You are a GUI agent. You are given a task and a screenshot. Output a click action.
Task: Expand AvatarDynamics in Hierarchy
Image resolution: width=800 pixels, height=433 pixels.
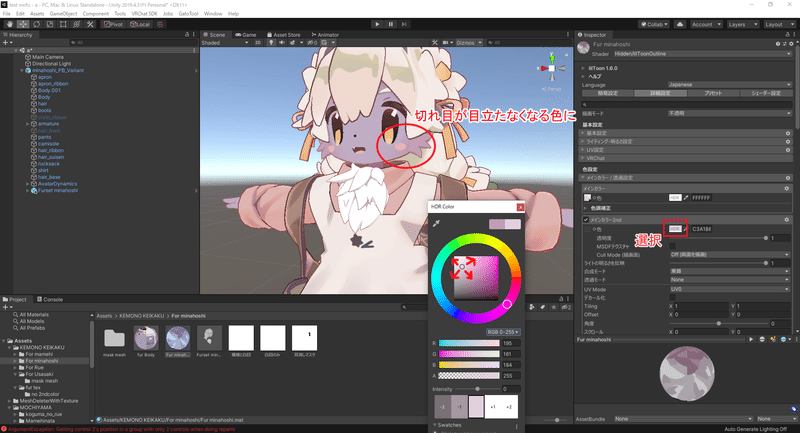(28, 184)
